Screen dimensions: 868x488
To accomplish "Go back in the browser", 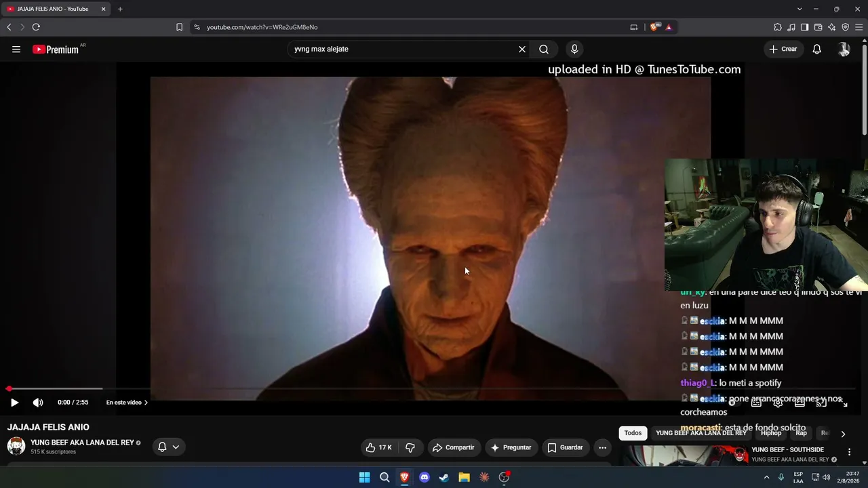I will pyautogui.click(x=9, y=27).
